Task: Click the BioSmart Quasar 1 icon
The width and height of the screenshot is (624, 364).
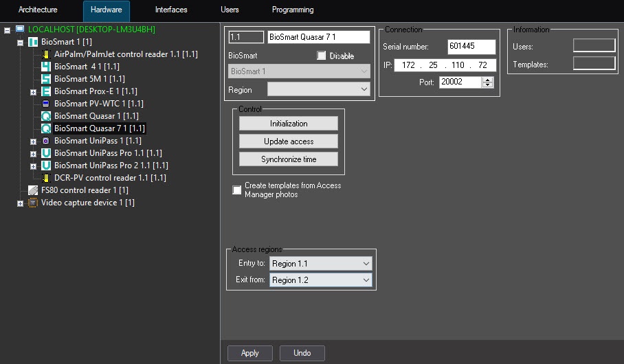Action: pyautogui.click(x=46, y=116)
